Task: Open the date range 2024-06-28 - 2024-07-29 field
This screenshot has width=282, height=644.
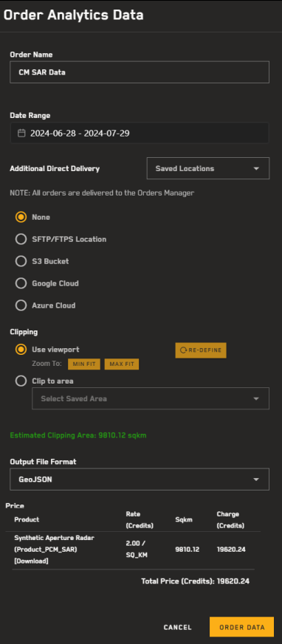Action: pos(140,134)
